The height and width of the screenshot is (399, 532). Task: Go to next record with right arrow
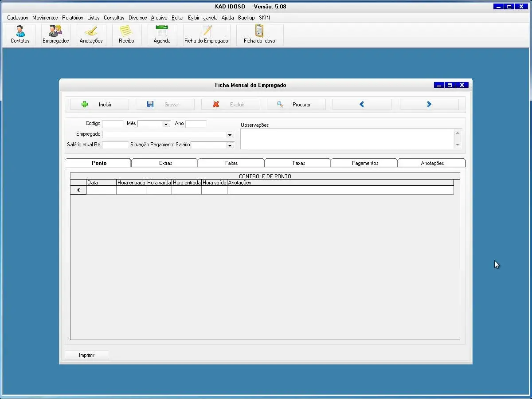point(429,105)
